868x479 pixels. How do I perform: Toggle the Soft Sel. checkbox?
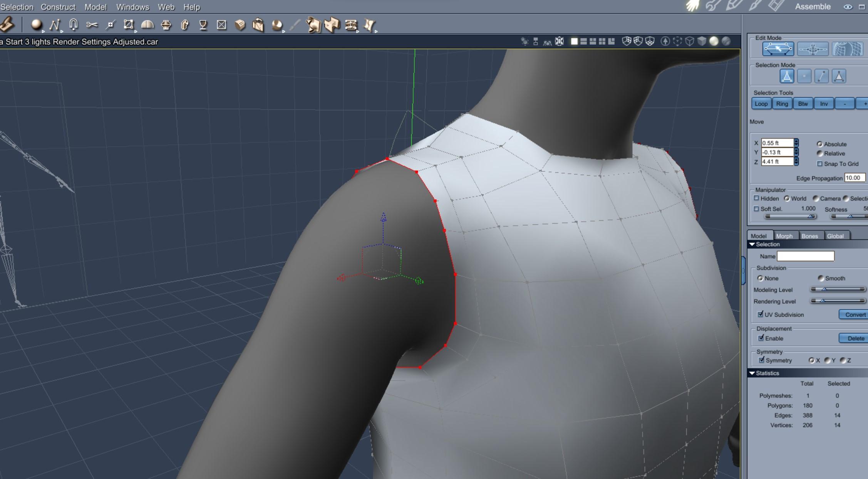tap(756, 209)
